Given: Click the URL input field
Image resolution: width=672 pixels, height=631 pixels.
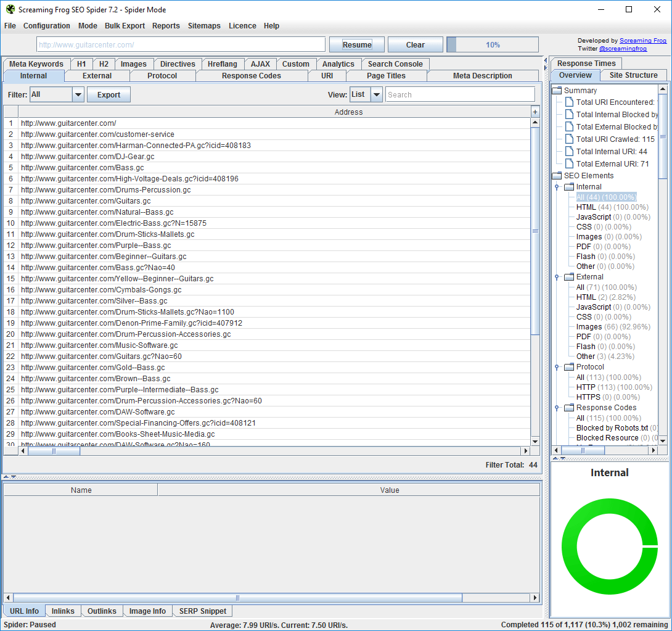Looking at the screenshot, I should 181,44.
